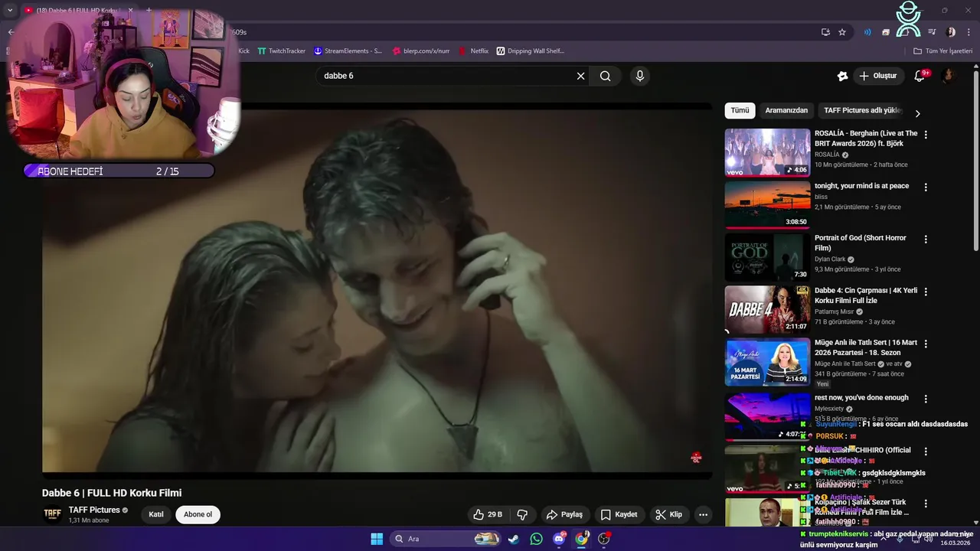This screenshot has height=551, width=980.
Task: Click the taskbar Ara search box
Action: point(446,539)
